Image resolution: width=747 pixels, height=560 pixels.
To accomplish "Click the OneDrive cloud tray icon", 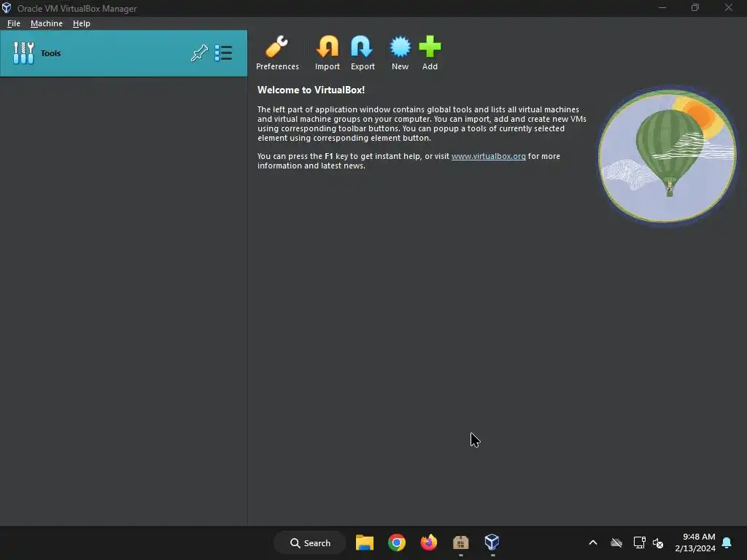I will pos(616,542).
